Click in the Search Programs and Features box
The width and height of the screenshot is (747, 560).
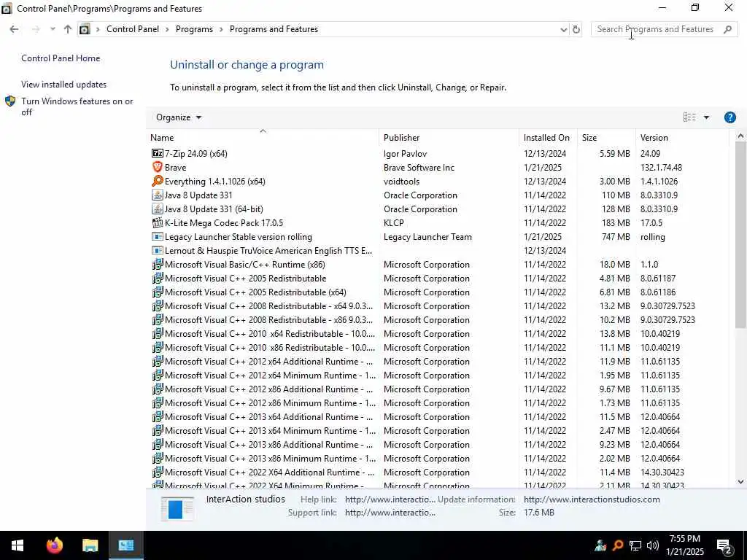click(657, 29)
